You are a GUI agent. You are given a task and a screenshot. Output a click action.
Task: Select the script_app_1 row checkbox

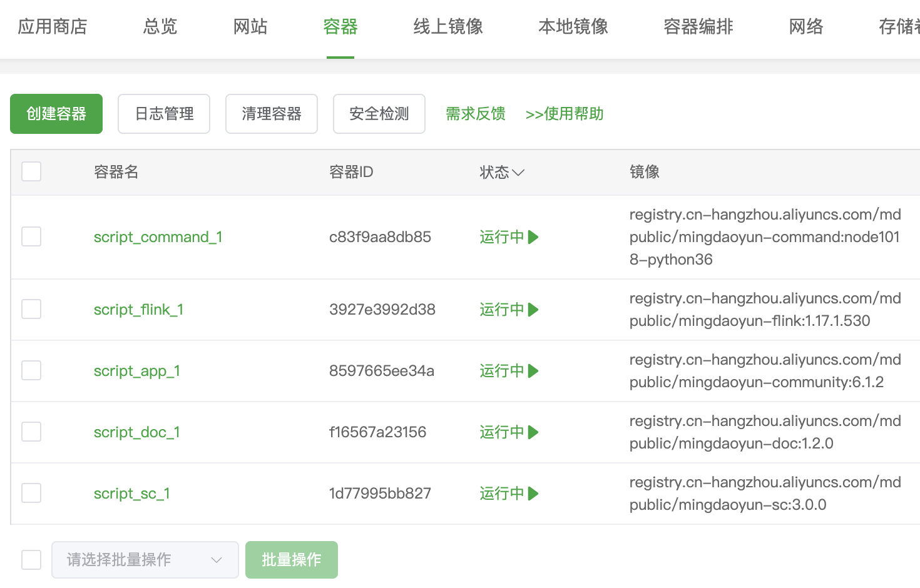[31, 371]
